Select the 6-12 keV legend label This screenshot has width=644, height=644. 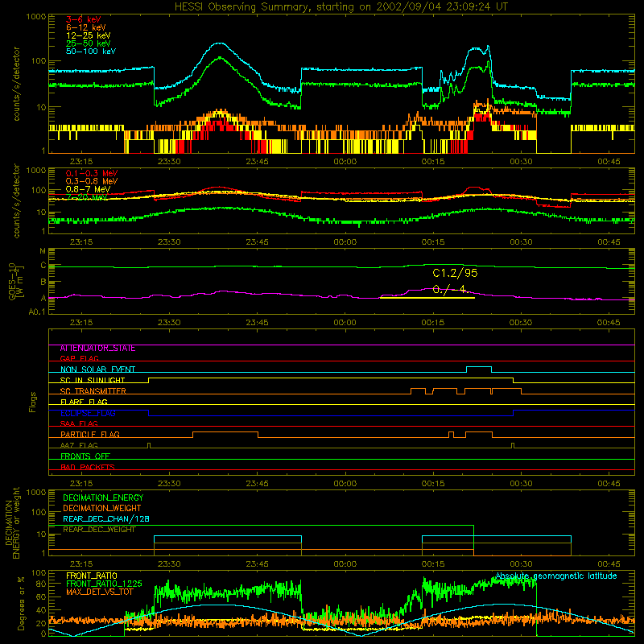pyautogui.click(x=86, y=27)
